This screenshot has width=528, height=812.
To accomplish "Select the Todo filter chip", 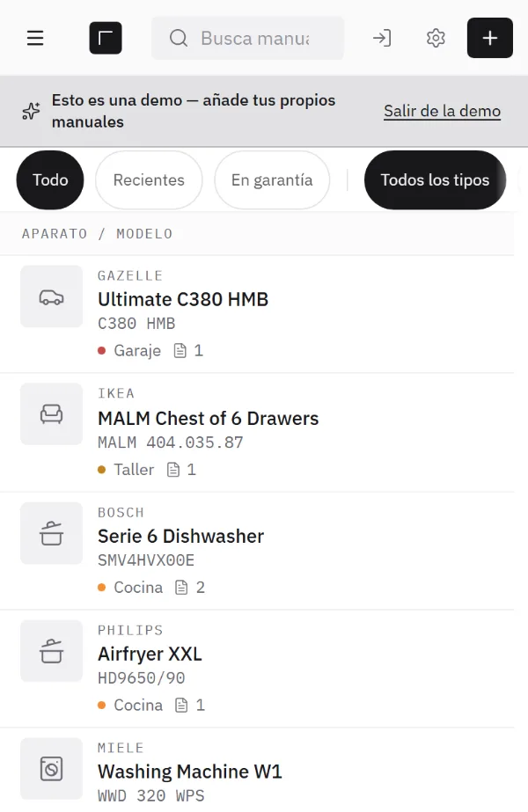I will [50, 179].
